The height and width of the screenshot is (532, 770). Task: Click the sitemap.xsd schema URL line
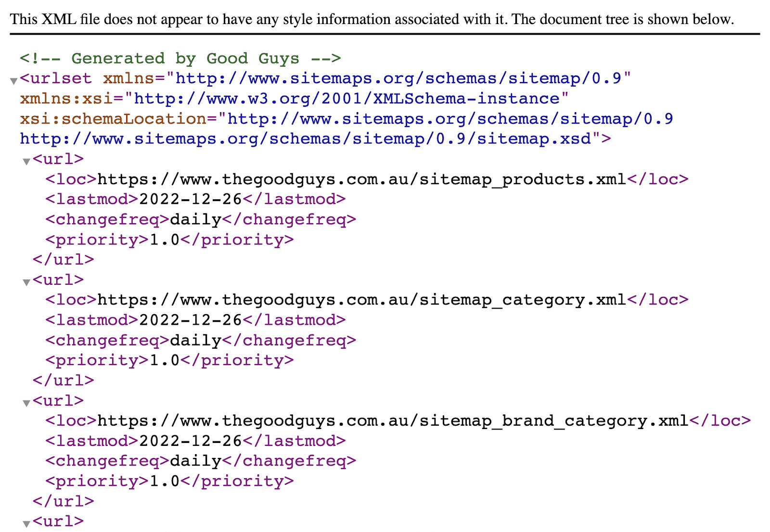(315, 139)
